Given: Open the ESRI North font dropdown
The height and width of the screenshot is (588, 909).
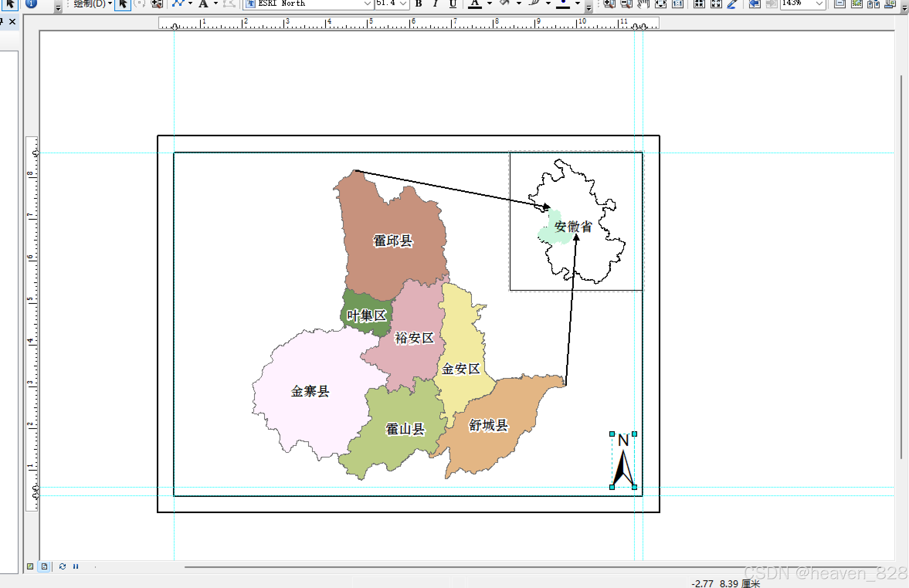Looking at the screenshot, I should (x=367, y=4).
